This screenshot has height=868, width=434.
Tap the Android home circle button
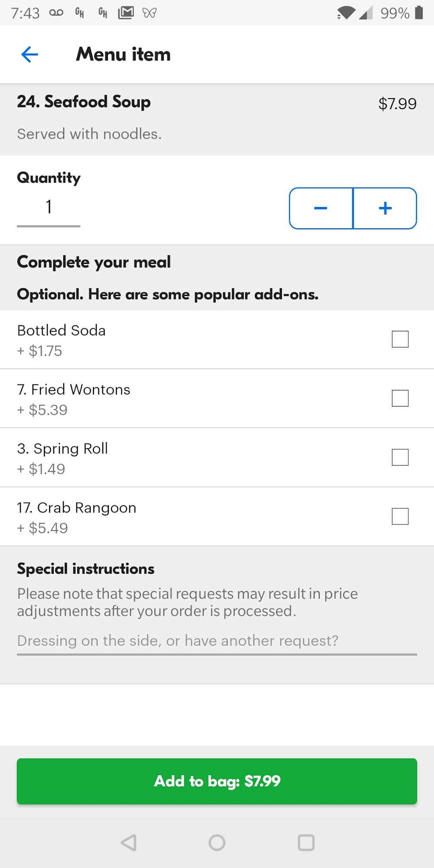217,842
